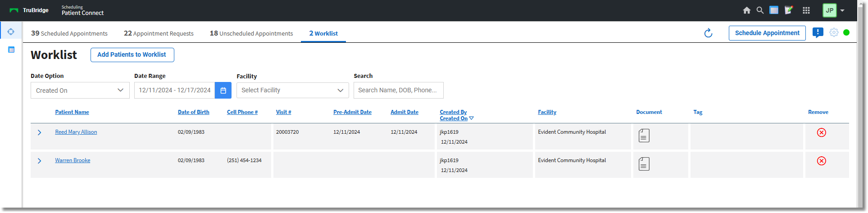
Task: Open the Date Option dropdown
Action: [80, 91]
